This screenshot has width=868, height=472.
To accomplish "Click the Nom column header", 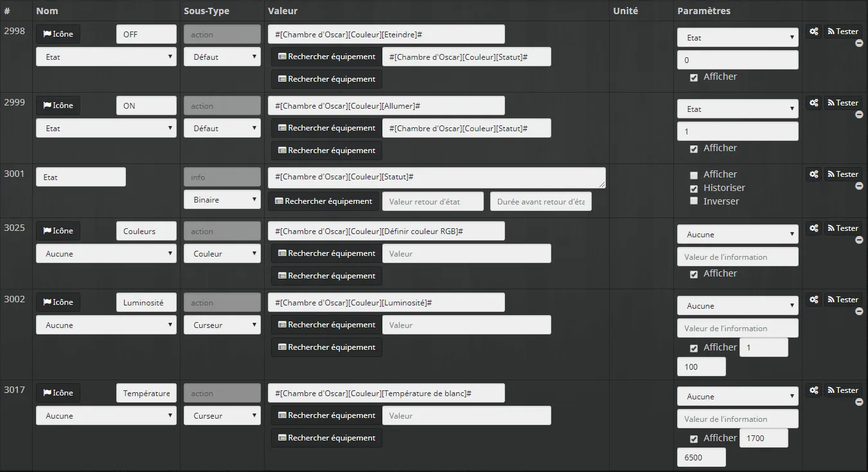I will [x=47, y=11].
